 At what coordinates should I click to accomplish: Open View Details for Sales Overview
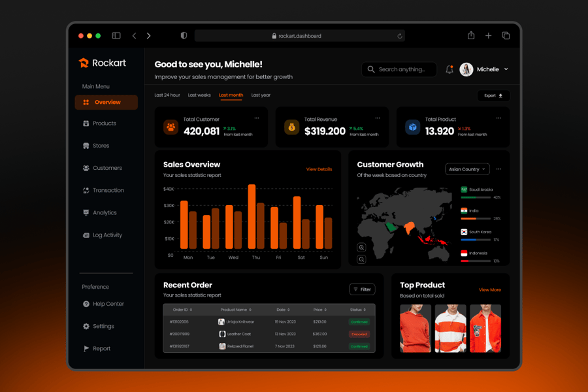[319, 169]
